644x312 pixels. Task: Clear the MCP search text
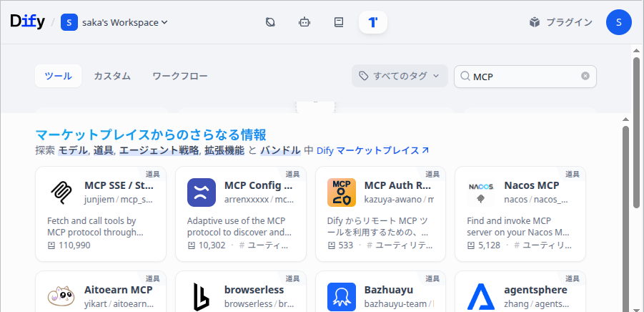585,76
